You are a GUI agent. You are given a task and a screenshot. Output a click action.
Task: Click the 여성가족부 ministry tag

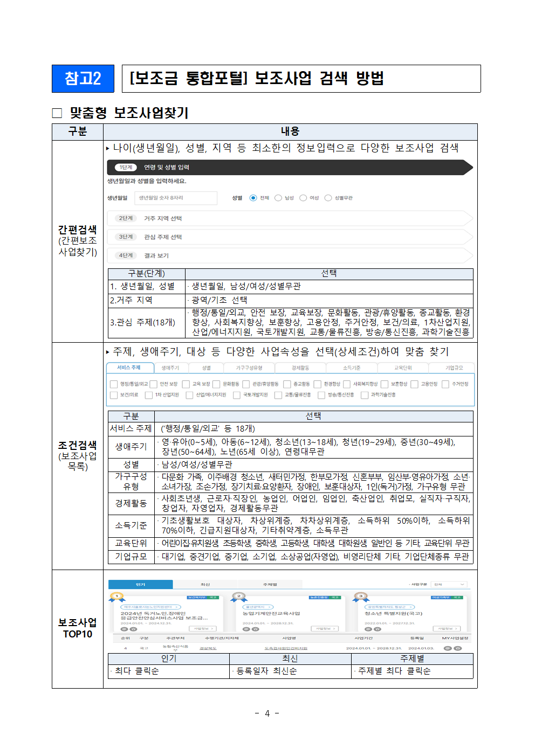point(441,598)
